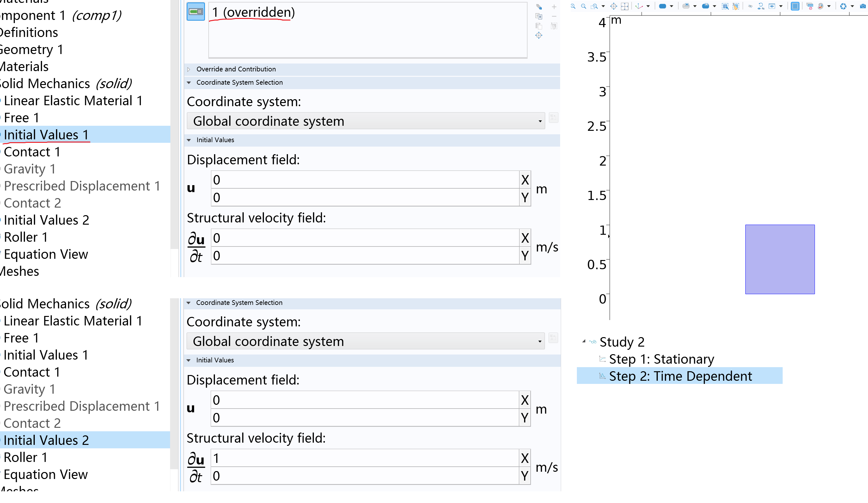Select Step 1: Stationary study step
Image resolution: width=868 pixels, height=503 pixels.
(x=661, y=359)
